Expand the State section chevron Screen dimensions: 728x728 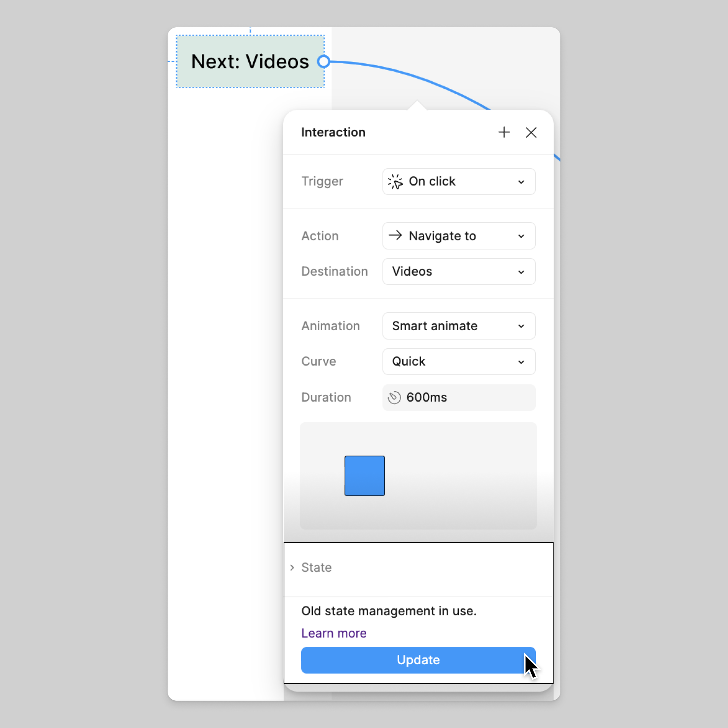point(292,568)
